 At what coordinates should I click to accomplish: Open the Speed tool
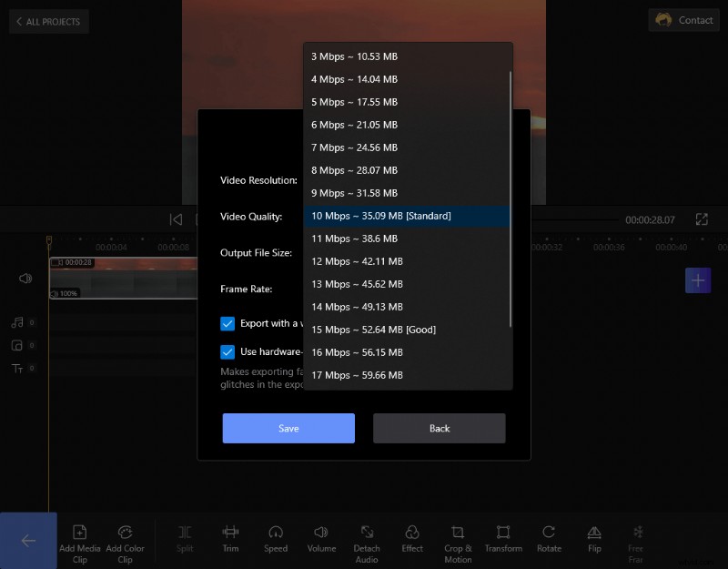(x=276, y=540)
